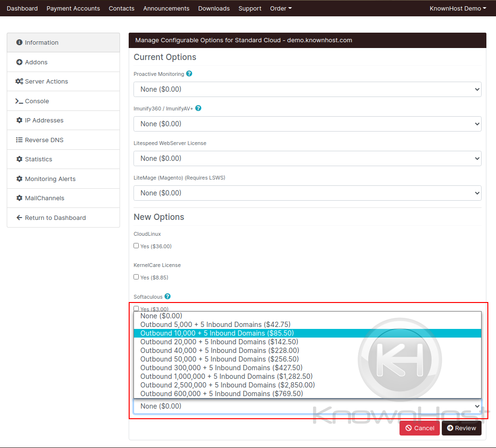Go to Dashboard in the top navigation

click(22, 9)
